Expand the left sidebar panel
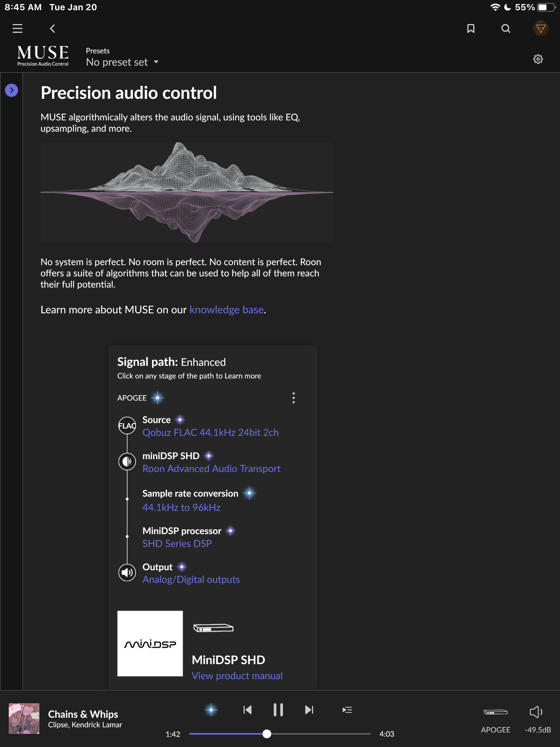 [12, 90]
